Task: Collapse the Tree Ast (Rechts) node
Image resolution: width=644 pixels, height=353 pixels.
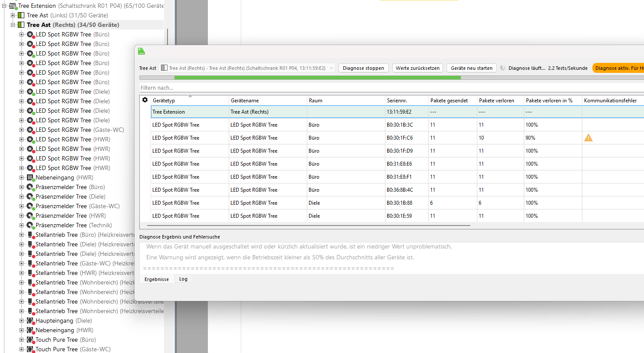Action: [13, 25]
